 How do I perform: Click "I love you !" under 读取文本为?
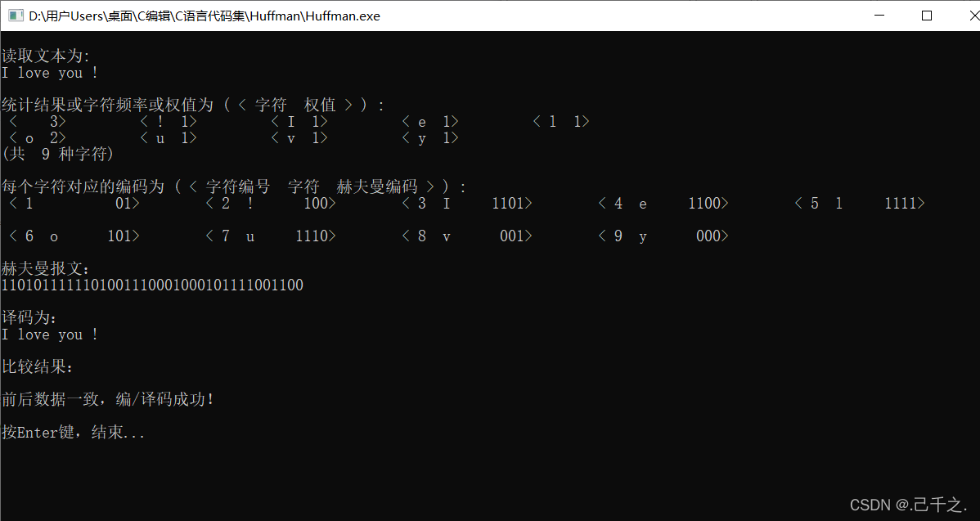point(50,73)
